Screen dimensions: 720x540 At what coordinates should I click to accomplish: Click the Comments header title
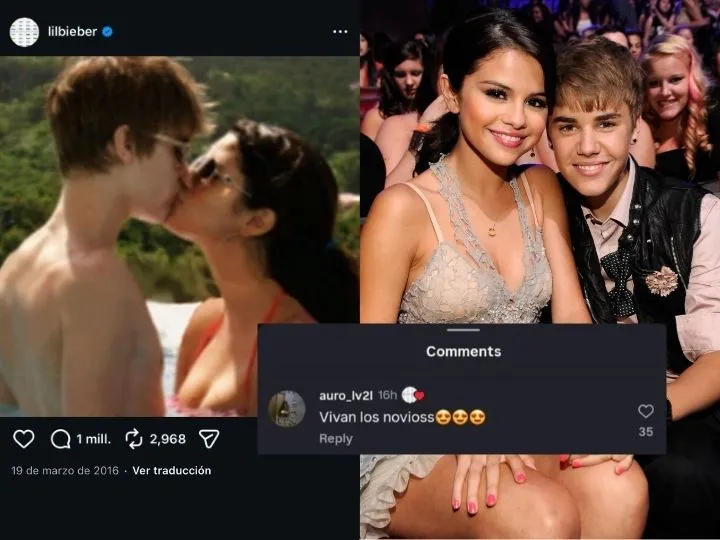pos(463,352)
